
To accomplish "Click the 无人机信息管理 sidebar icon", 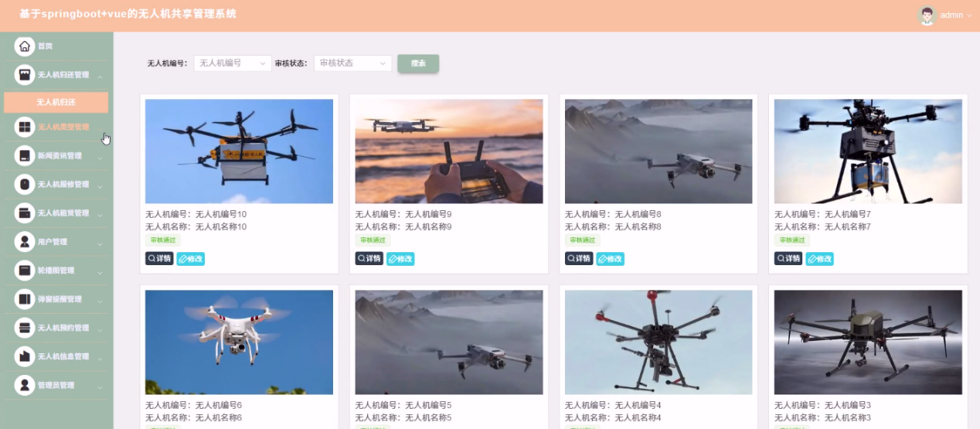I will 25,356.
